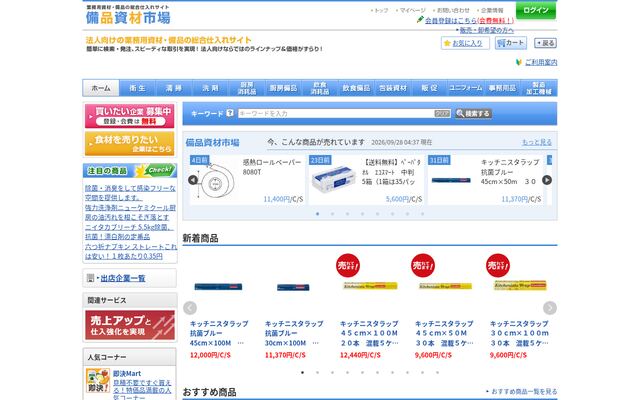
Task: Select the first selling-items carousel page dot
Action: coord(318,214)
